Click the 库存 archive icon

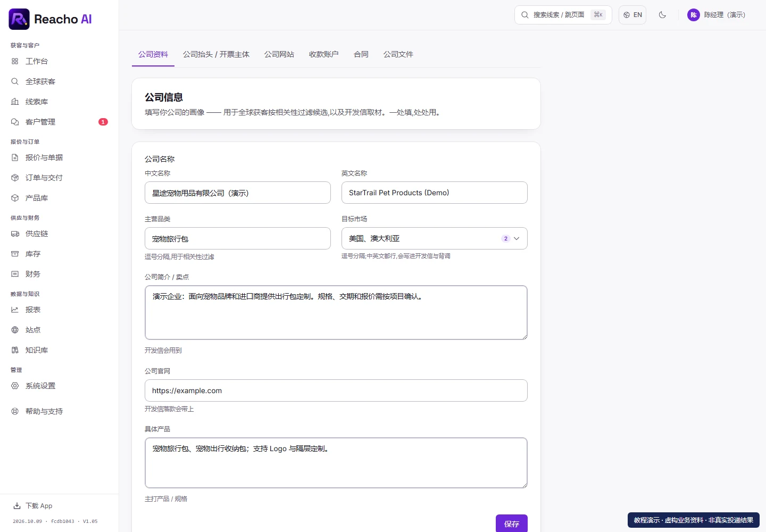click(15, 254)
